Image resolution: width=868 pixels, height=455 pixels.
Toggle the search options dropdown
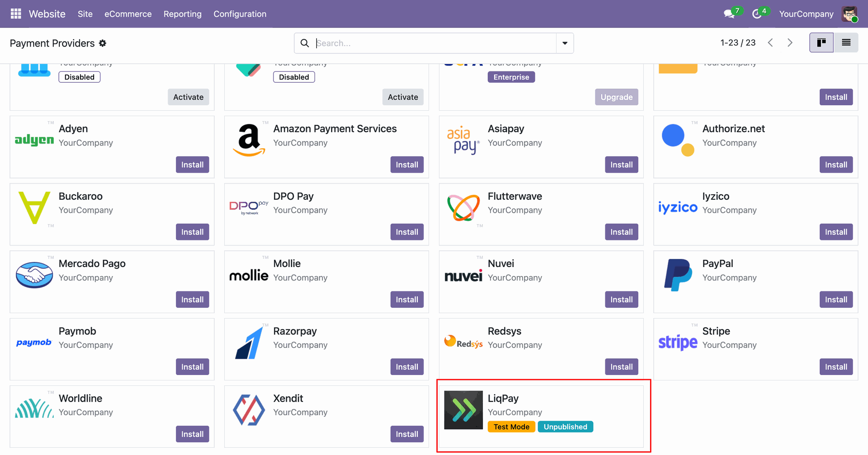pyautogui.click(x=565, y=43)
